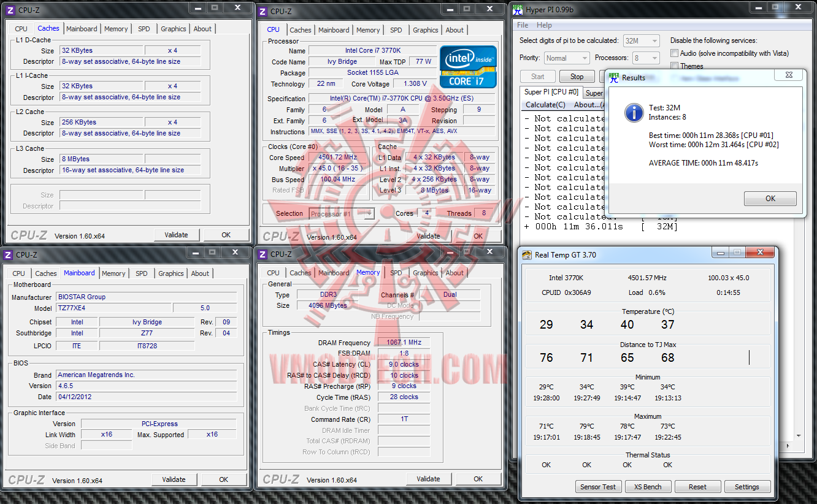The width and height of the screenshot is (817, 504).
Task: Open SPD tab in the motherboard-details CPU-Z window
Action: tap(142, 273)
